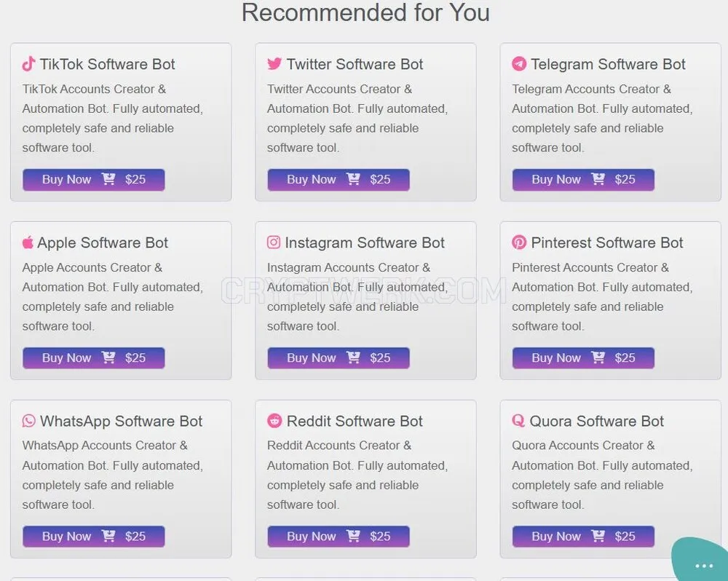The height and width of the screenshot is (581, 728).
Task: Click the Twitter bird icon
Action: pos(274,63)
